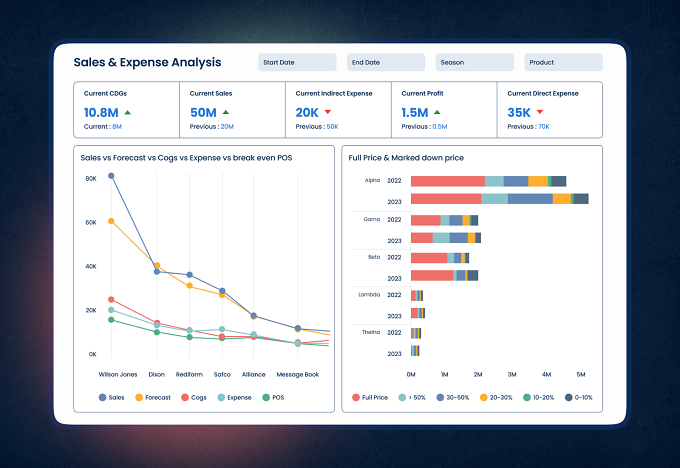
Task: Click green up arrow beside 10.8M
Action: 128,112
